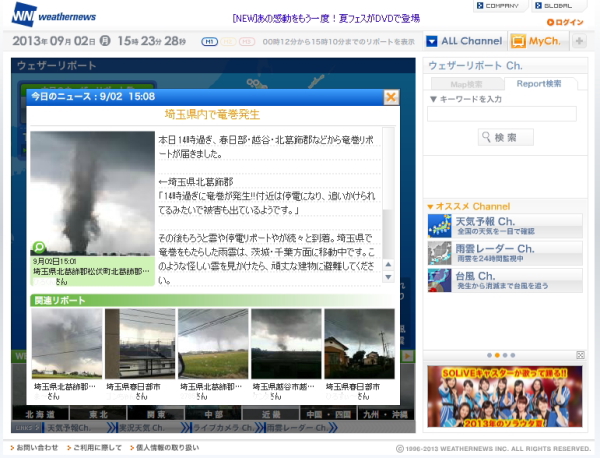
Task: Click the keyword search input field
Action: 502,115
